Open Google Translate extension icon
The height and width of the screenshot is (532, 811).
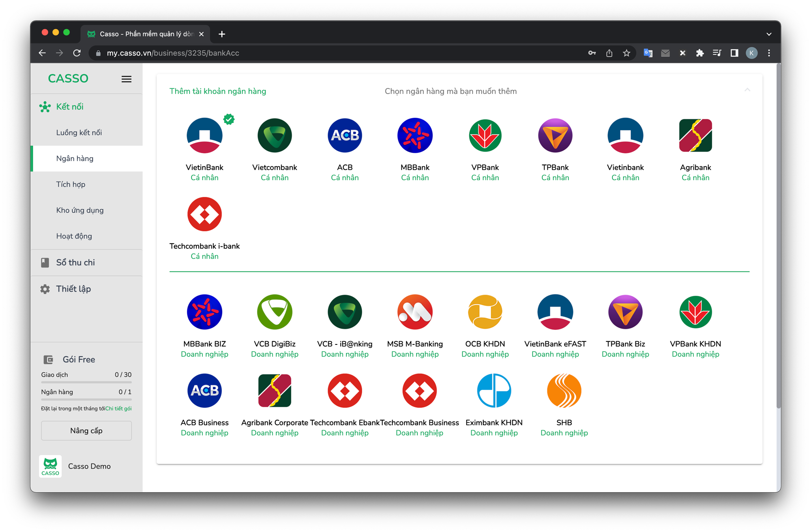click(x=648, y=53)
